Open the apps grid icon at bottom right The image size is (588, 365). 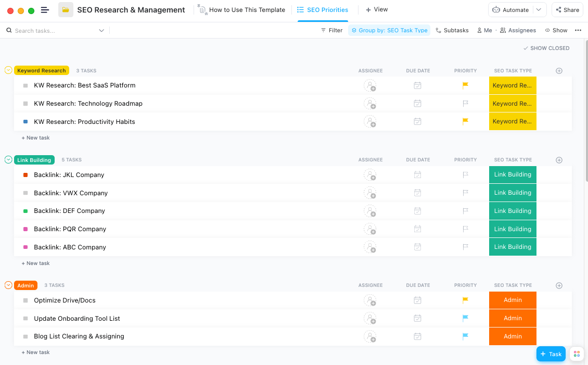point(577,354)
